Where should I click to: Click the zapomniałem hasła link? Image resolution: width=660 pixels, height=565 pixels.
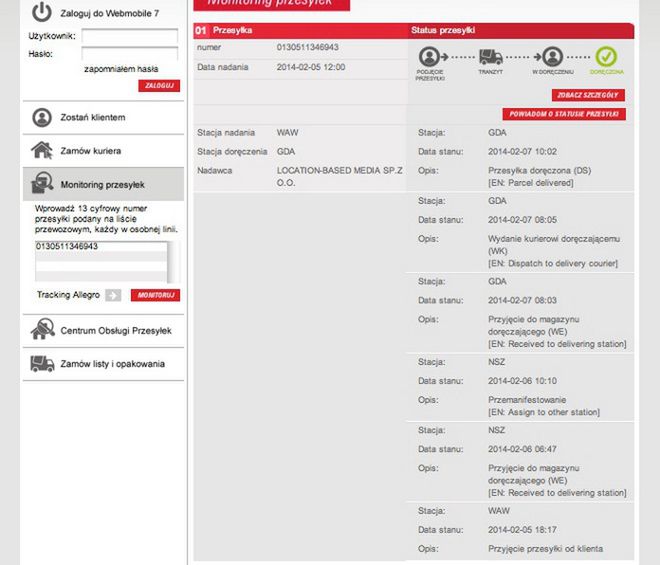(121, 69)
